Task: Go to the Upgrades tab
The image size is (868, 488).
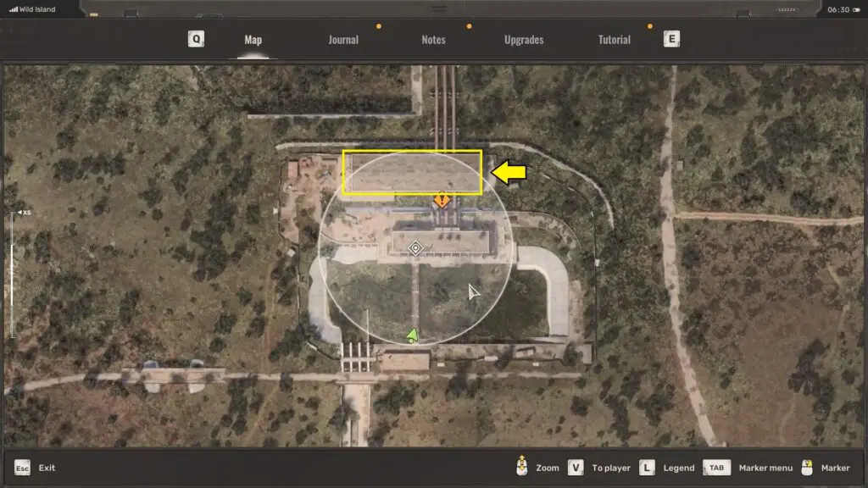Action: click(x=524, y=40)
